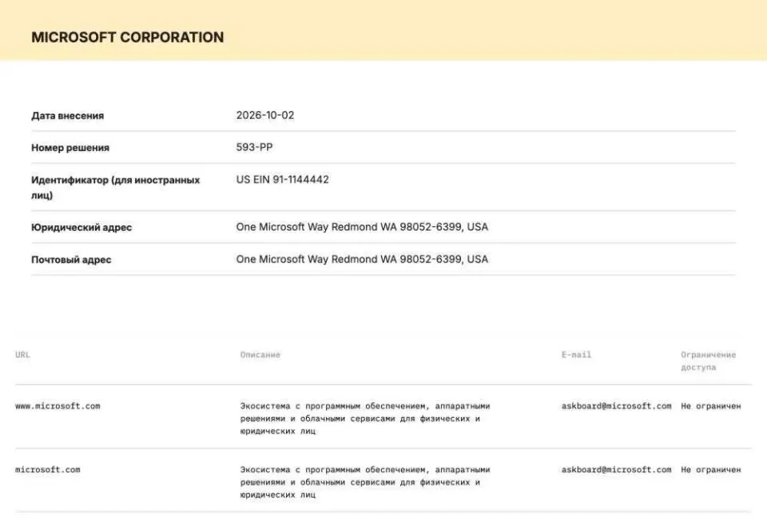The height and width of the screenshot is (532, 767).
Task: Select the 'Дата внесения' field label
Action: pos(67,116)
